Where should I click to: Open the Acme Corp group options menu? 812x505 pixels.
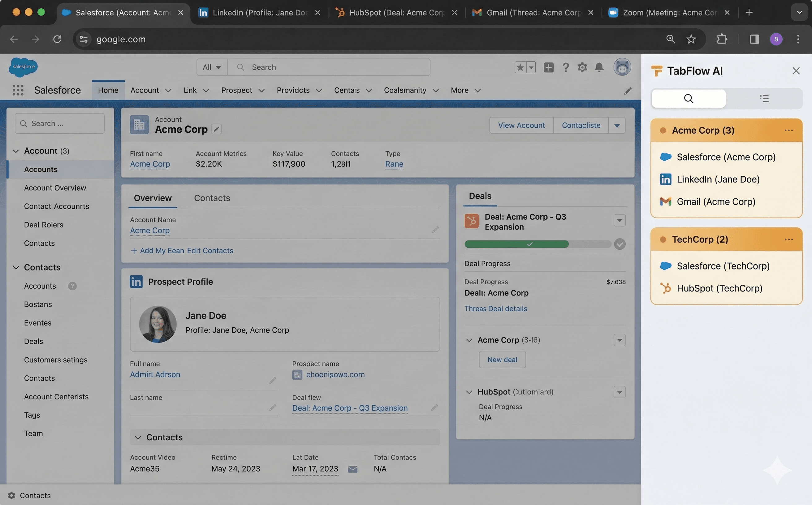(788, 130)
